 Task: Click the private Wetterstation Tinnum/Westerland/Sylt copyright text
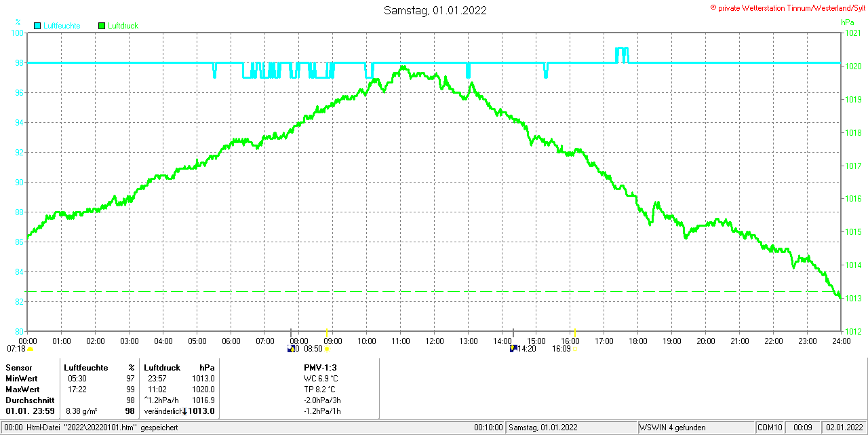point(787,7)
